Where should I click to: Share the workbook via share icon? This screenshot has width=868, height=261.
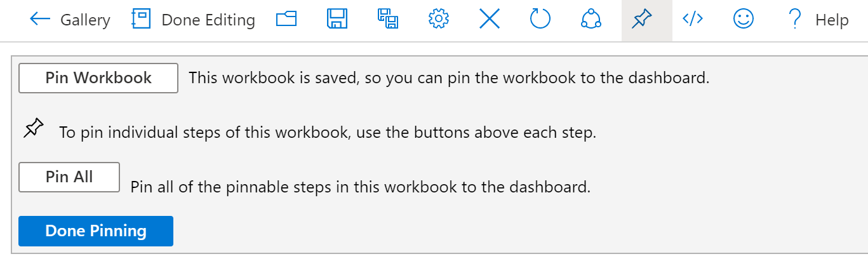coord(591,20)
